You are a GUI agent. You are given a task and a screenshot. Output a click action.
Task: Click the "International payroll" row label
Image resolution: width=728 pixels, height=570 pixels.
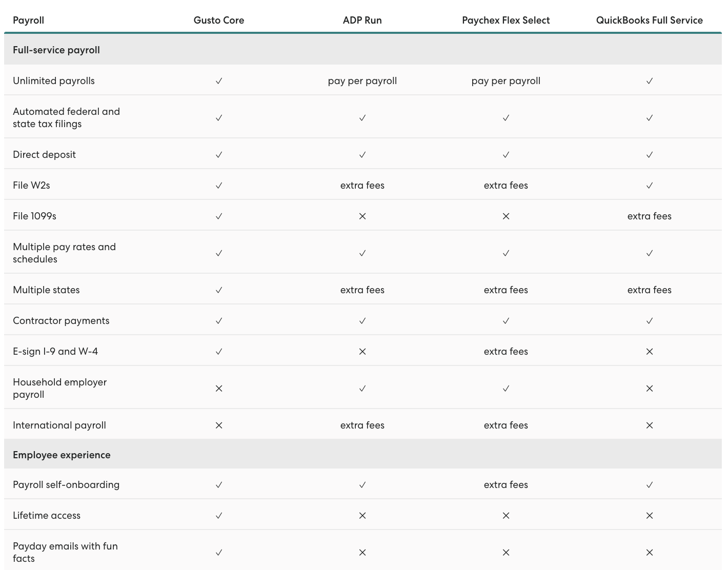(59, 425)
